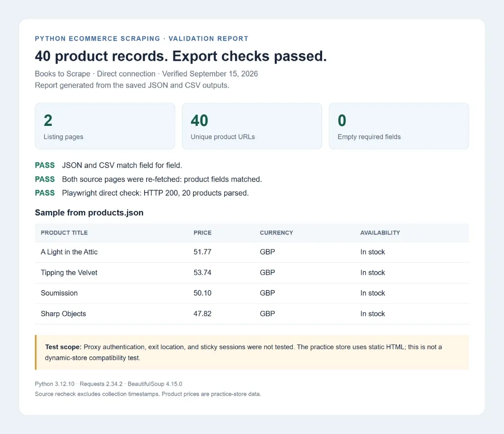
Task: Click the Tipping the Velvet title
Action: (x=69, y=272)
